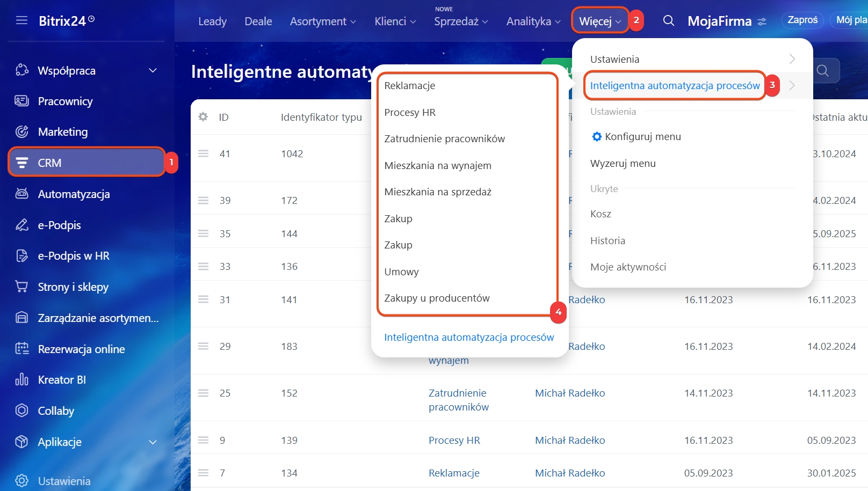Open the Reklamacje link in row 7
This screenshot has width=868, height=491.
click(x=454, y=473)
